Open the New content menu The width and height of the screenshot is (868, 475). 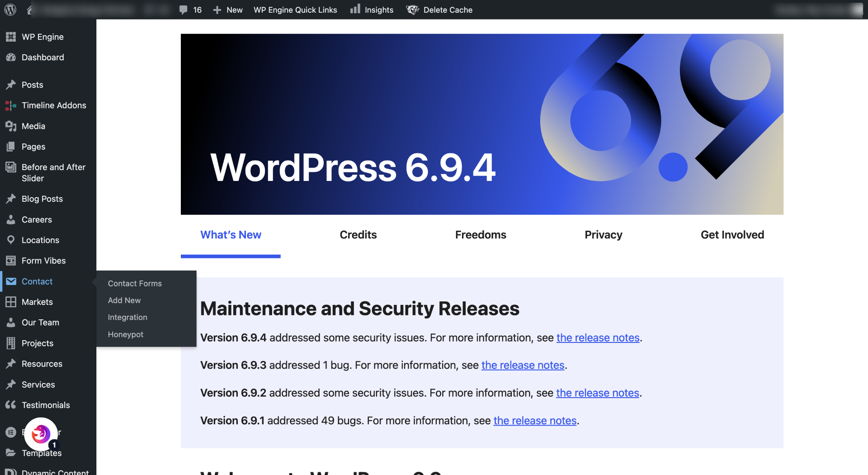[x=228, y=10]
